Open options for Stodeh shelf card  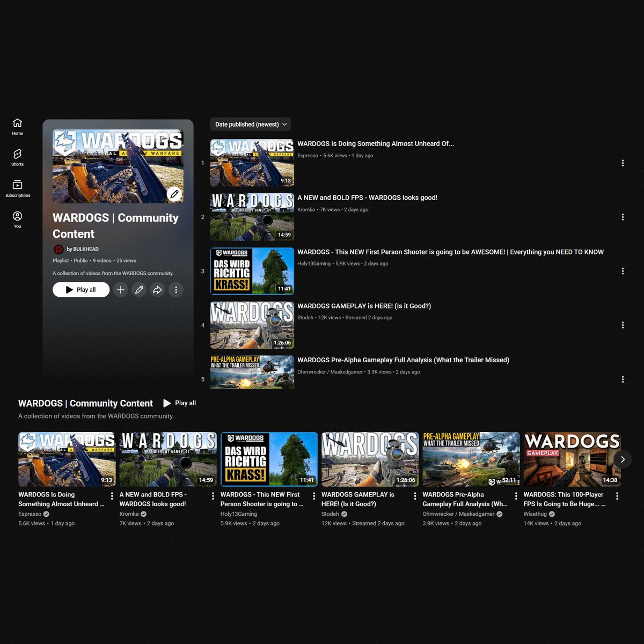coord(415,496)
